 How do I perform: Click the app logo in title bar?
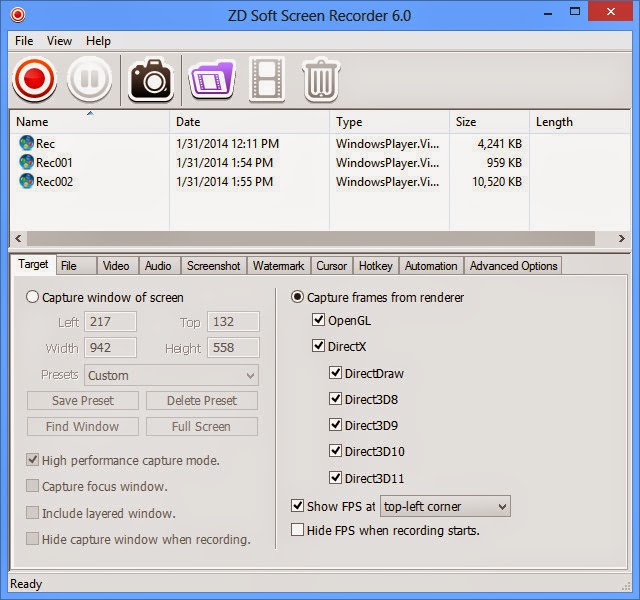point(18,15)
